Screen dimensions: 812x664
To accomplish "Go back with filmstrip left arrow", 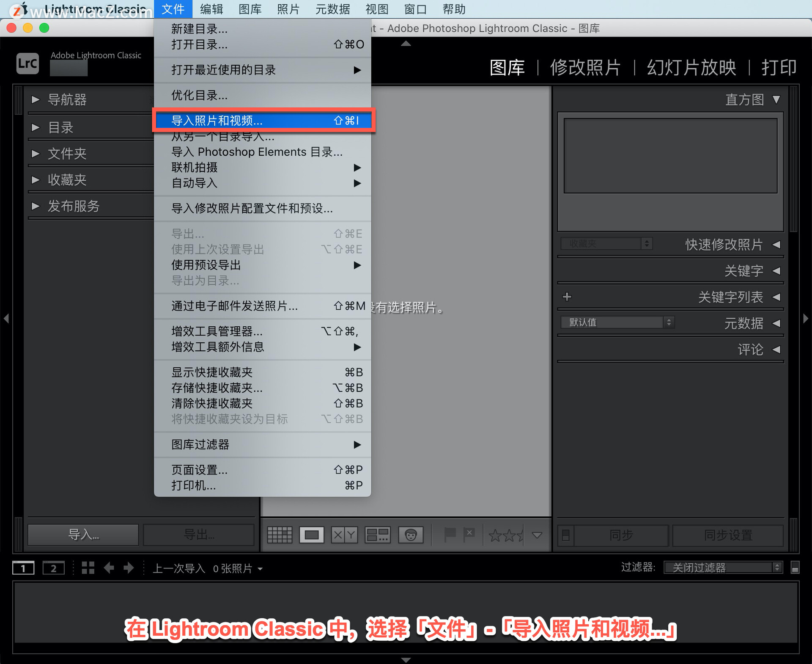I will click(109, 568).
